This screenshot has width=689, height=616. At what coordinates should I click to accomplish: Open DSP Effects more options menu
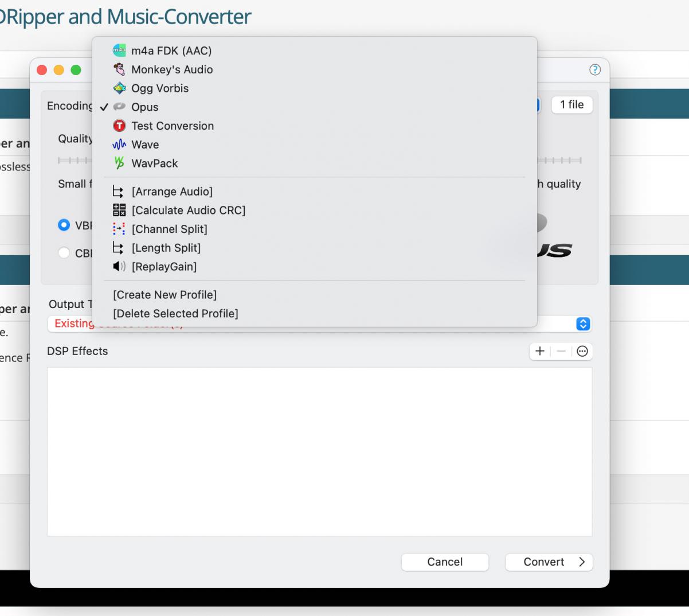tap(582, 352)
